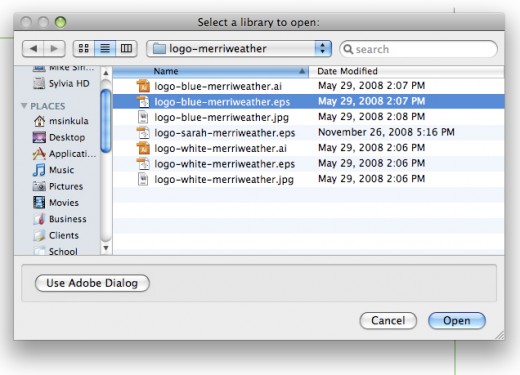Click the date May 29, 2008 2:08 PM

tap(372, 117)
